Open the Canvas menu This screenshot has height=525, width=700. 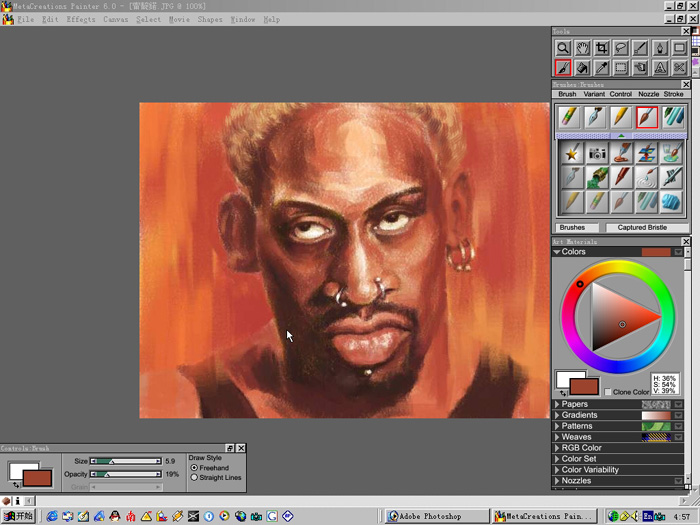(x=116, y=20)
